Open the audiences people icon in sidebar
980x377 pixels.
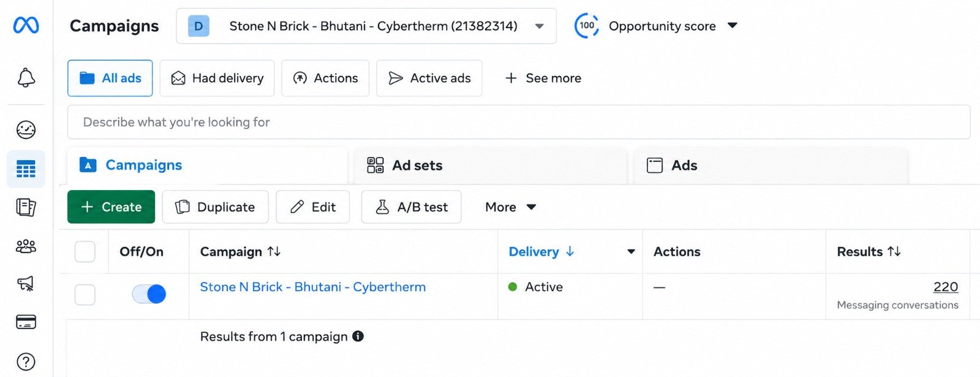26,246
